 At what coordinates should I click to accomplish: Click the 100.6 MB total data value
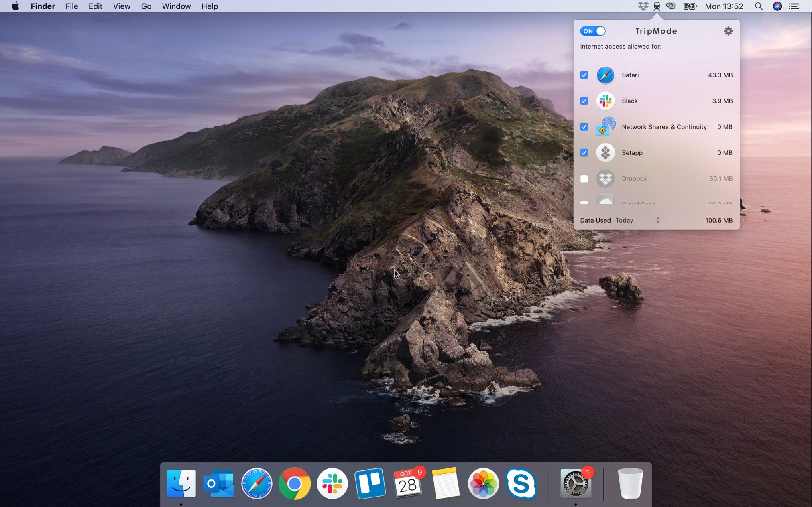tap(718, 220)
